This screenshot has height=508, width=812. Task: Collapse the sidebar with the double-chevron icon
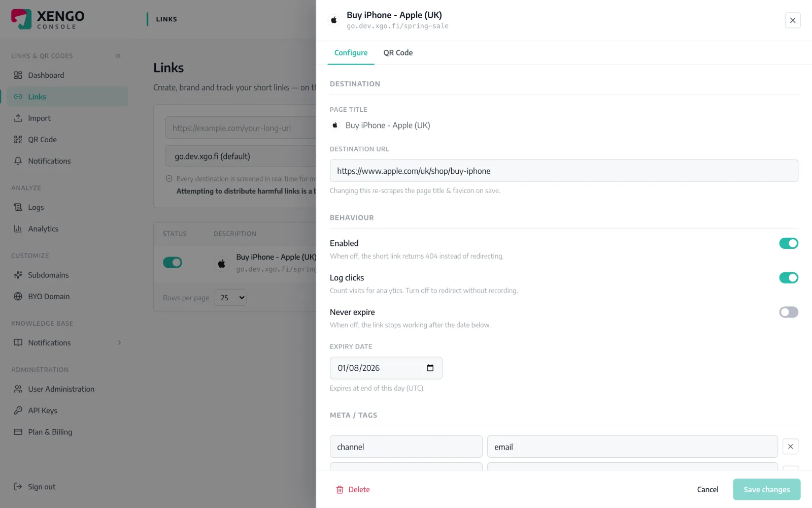point(118,56)
